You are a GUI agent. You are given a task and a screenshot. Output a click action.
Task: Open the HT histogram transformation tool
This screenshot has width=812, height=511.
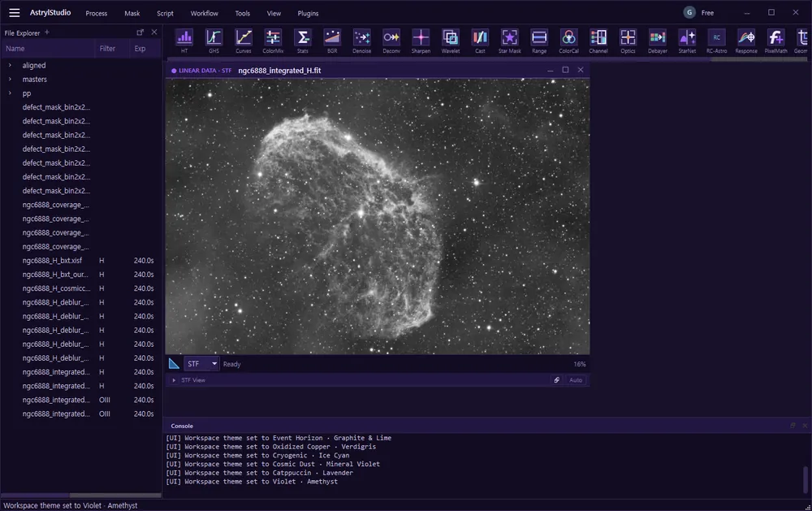click(x=184, y=41)
